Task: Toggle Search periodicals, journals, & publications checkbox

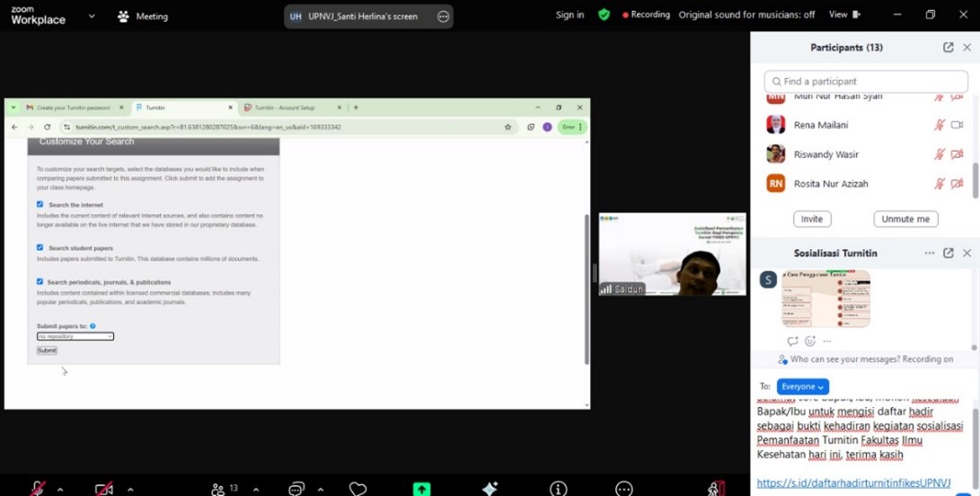Action: point(40,281)
